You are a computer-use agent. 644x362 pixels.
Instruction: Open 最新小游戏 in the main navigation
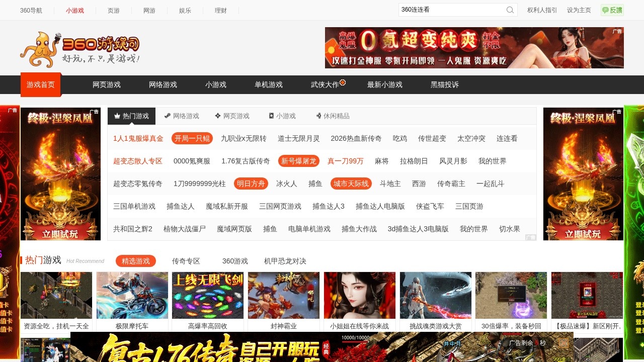pos(385,85)
